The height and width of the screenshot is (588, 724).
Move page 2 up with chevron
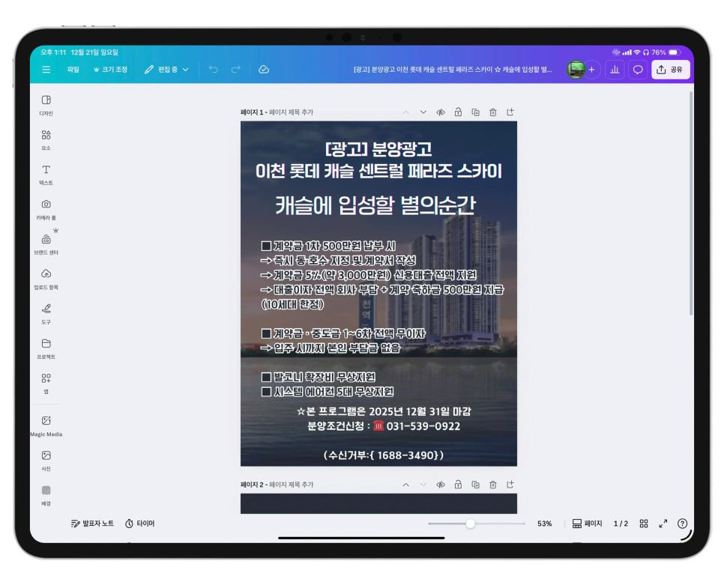pos(406,485)
